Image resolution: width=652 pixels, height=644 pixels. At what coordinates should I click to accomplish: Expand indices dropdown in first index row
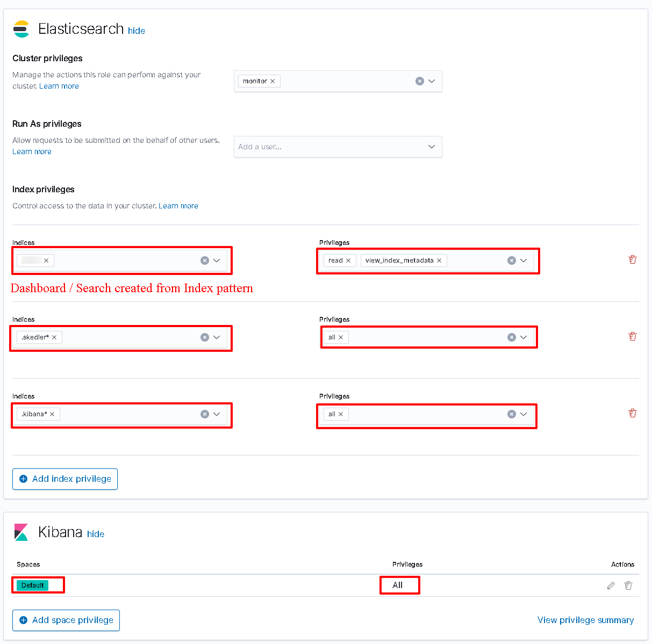(x=217, y=261)
